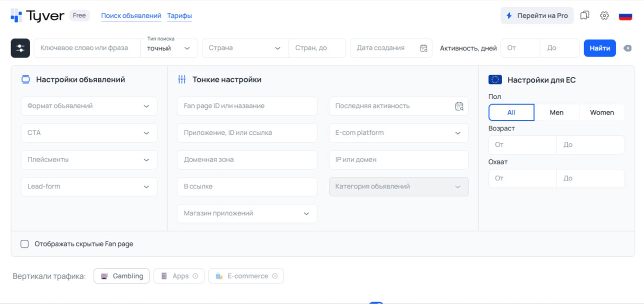Click the Russian flag language icon

(625, 16)
